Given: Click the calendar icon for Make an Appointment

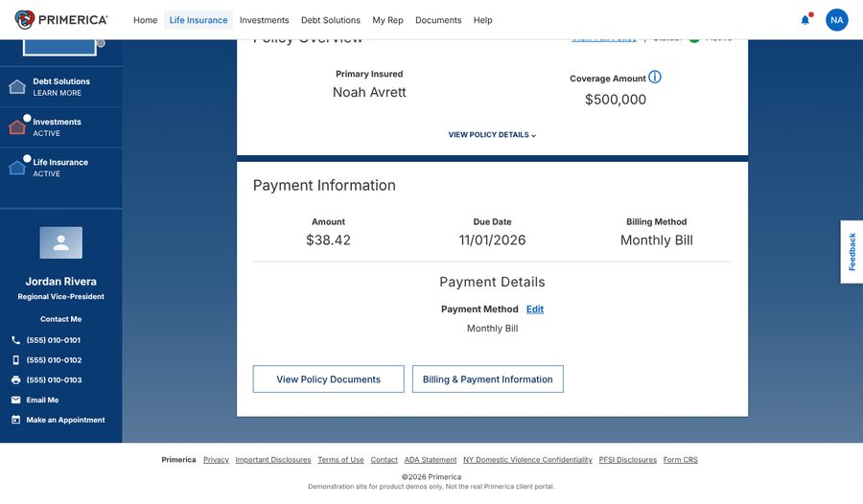Looking at the screenshot, I should [16, 420].
